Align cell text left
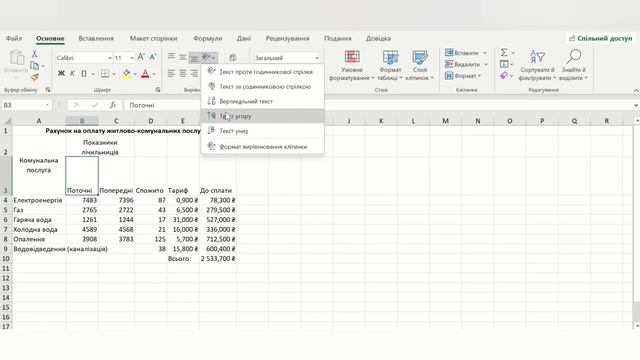The width and height of the screenshot is (640, 360). coord(171,74)
